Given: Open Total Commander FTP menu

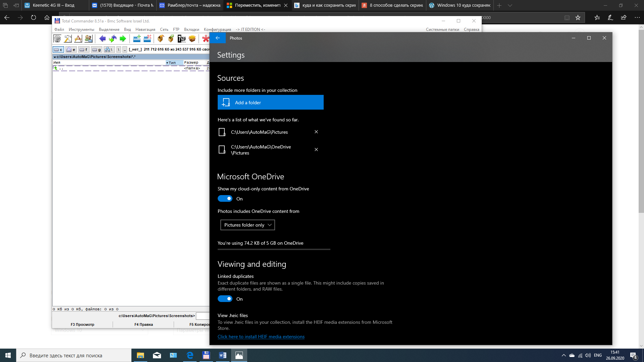Looking at the screenshot, I should coord(176,29).
